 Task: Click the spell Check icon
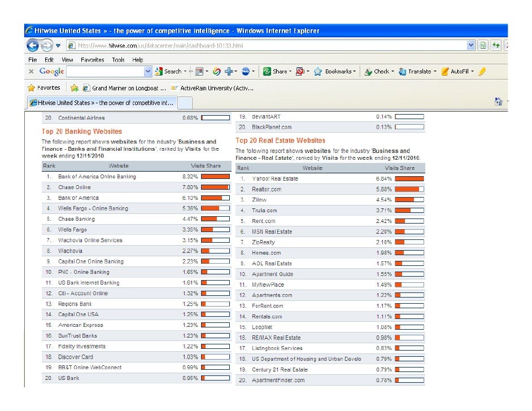click(x=368, y=72)
